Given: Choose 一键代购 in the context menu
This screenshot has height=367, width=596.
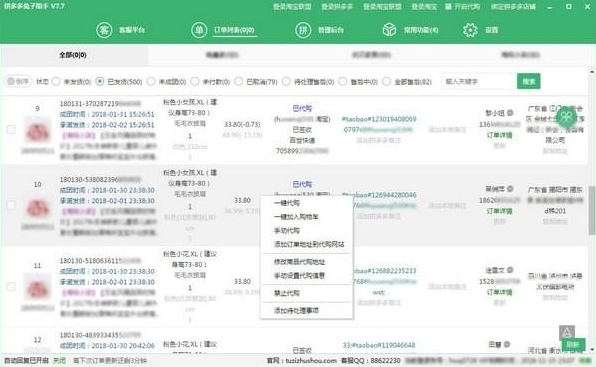Looking at the screenshot, I should 287,203.
